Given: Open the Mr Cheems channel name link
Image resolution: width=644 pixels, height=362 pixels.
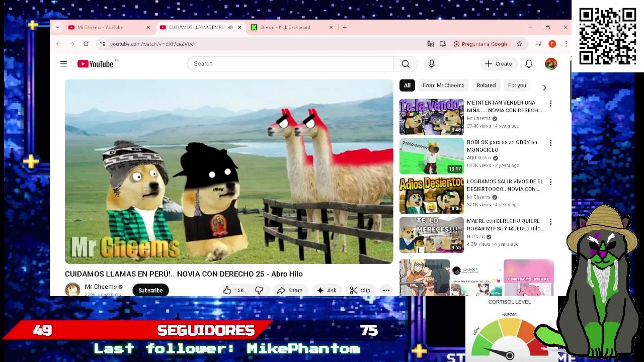Looking at the screenshot, I should point(101,287).
